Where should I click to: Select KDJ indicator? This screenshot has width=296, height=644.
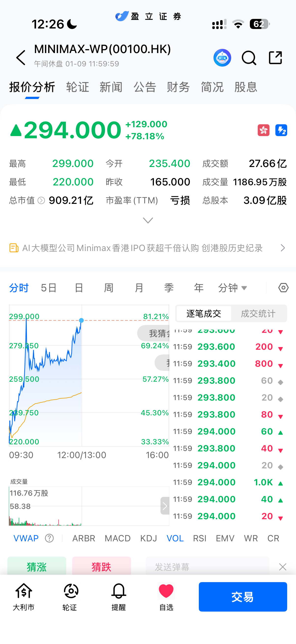point(149,538)
